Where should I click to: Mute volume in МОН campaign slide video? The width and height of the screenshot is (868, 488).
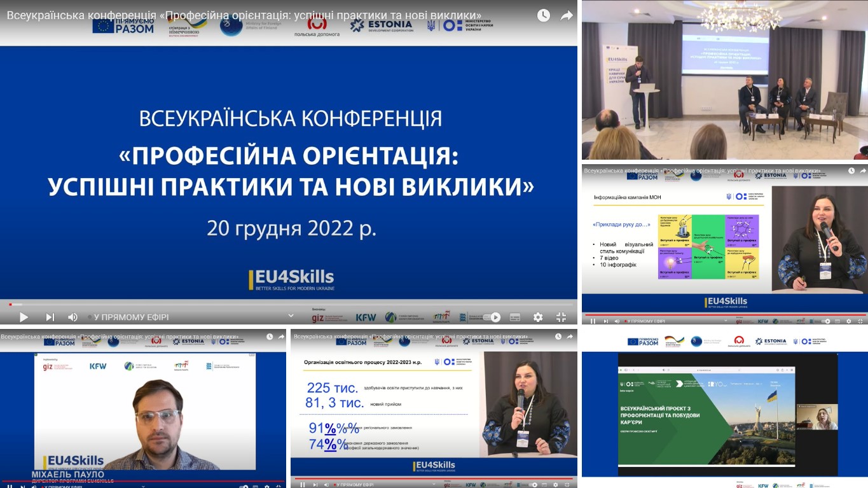[x=617, y=321]
